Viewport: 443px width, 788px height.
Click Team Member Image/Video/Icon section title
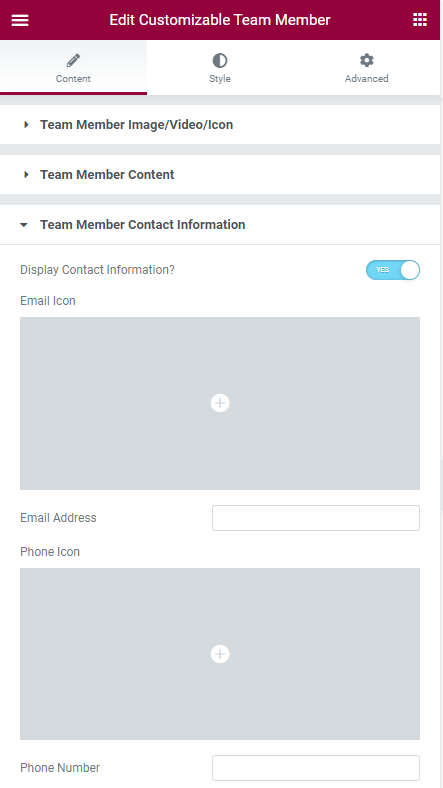click(x=137, y=125)
